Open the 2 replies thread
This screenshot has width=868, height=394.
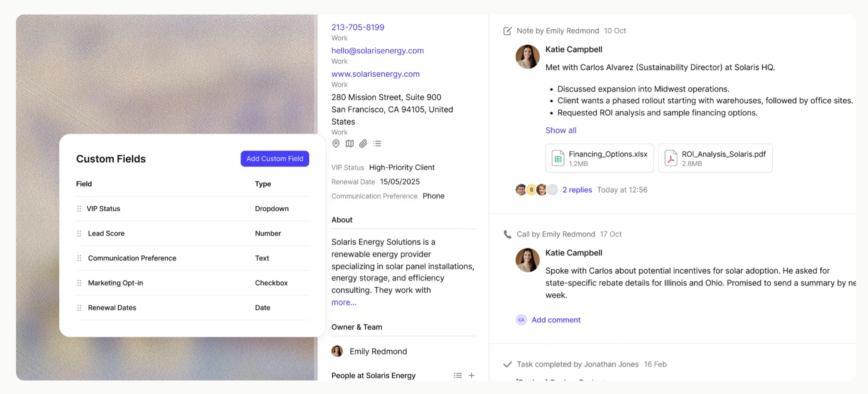click(x=577, y=190)
